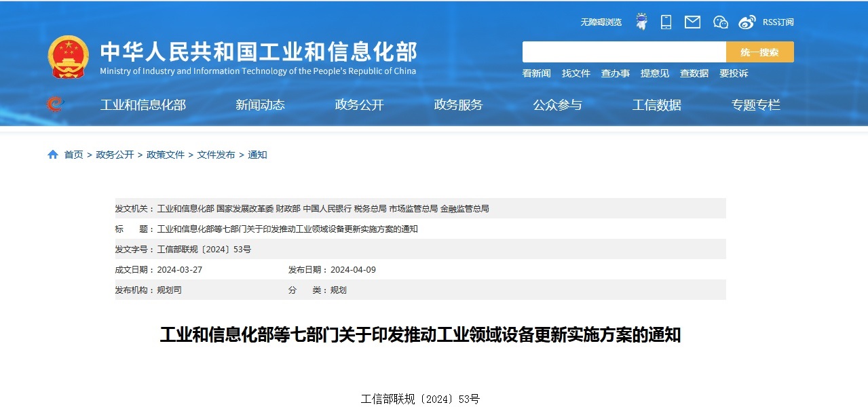Open 工信数据 navigation item
This screenshot has height=409, width=868.
coord(656,104)
